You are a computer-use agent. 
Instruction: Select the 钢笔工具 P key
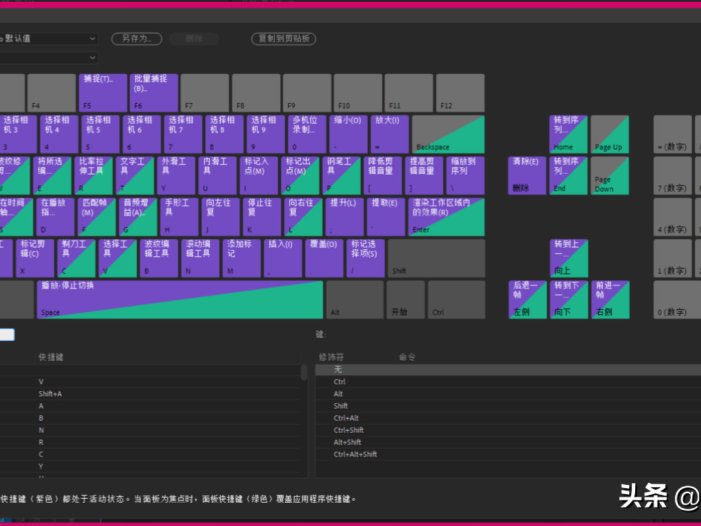[344, 174]
